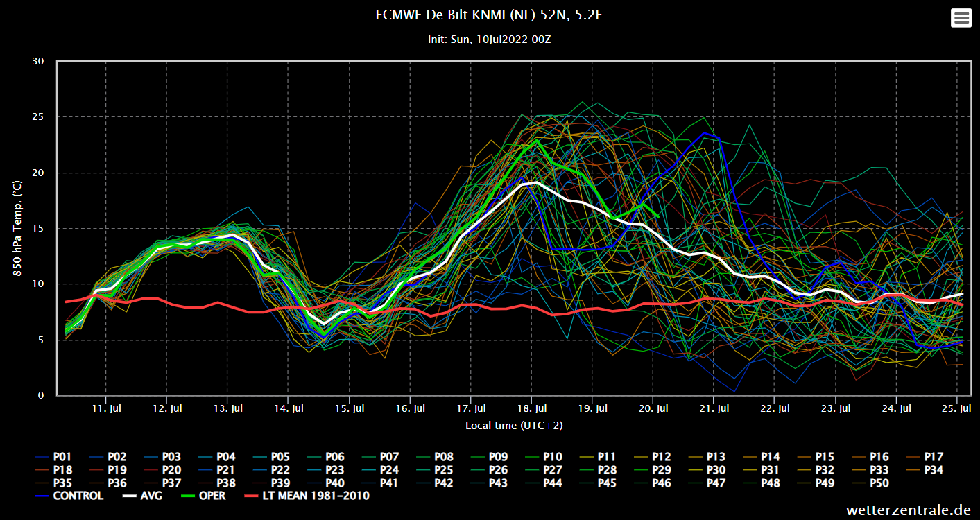This screenshot has width=980, height=520.
Task: Hide the P42 series using legend
Action: (434, 483)
